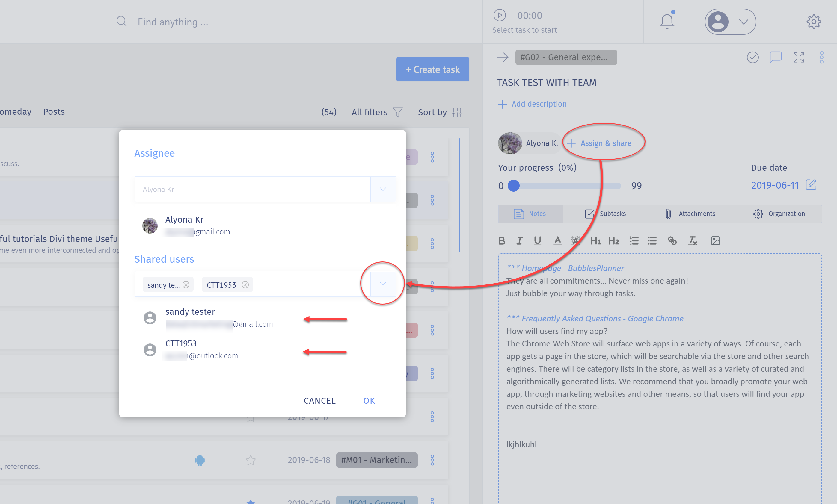Click Alyona Kr avatar in dialog
This screenshot has height=504, width=837.
[x=150, y=226]
